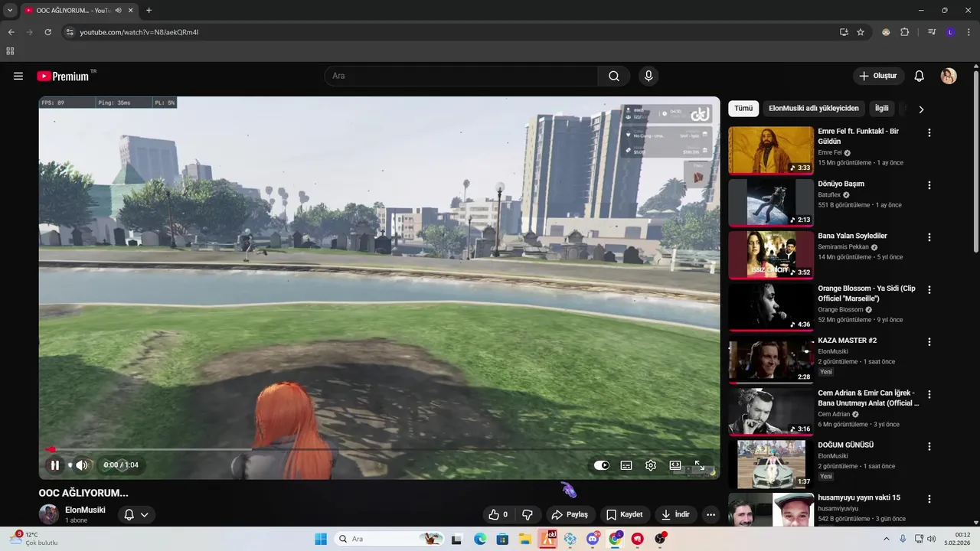
Task: Open the YouTube hamburger guide menu
Action: click(x=18, y=76)
